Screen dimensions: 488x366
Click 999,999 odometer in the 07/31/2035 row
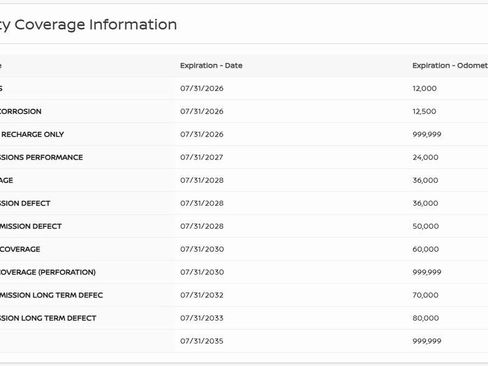tap(427, 341)
